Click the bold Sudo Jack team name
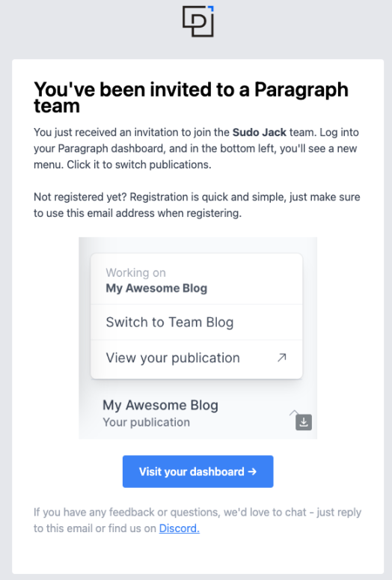The width and height of the screenshot is (392, 580). coord(260,132)
